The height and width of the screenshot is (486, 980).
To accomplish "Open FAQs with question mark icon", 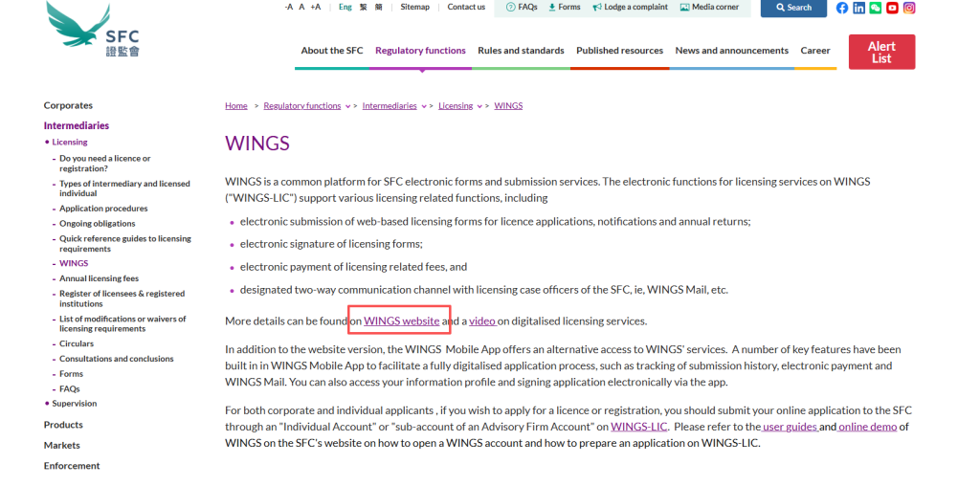I will 522,7.
